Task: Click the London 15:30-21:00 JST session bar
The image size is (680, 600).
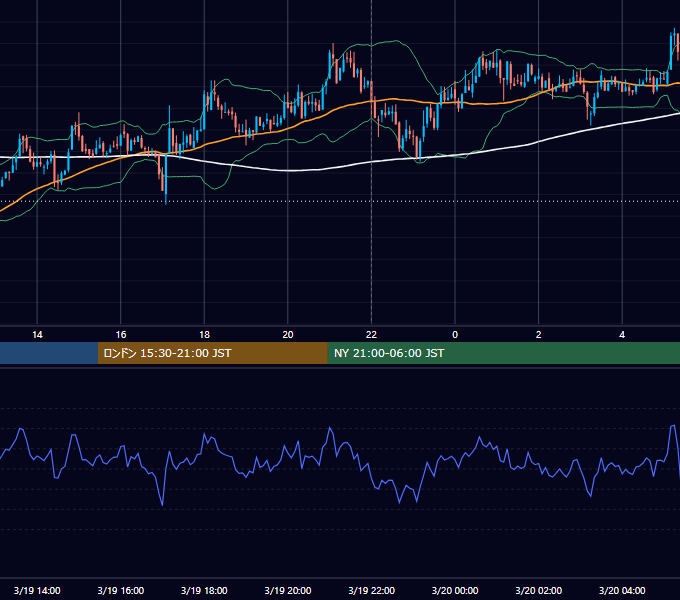Action: (x=212, y=353)
